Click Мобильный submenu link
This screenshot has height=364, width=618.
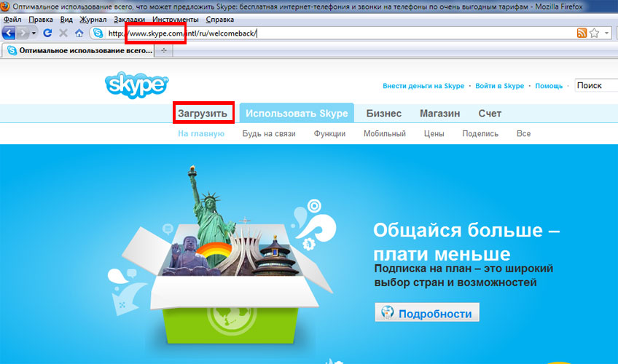[x=385, y=133]
